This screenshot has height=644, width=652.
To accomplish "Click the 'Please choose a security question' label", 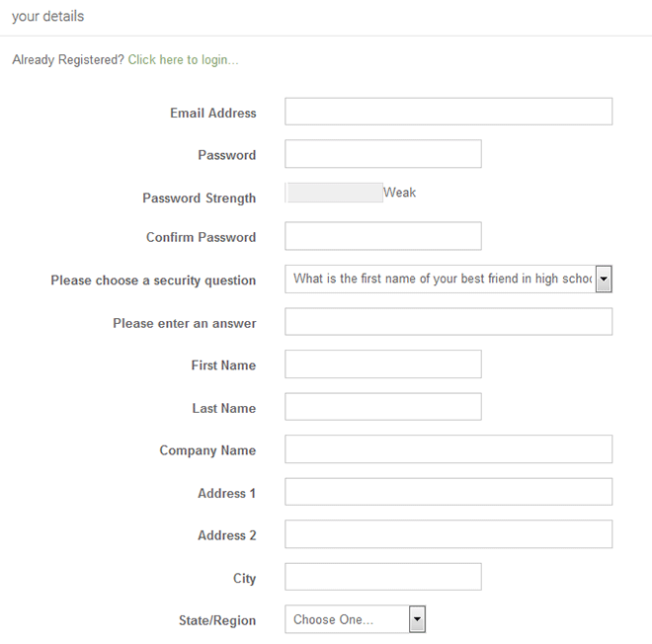I will click(153, 281).
